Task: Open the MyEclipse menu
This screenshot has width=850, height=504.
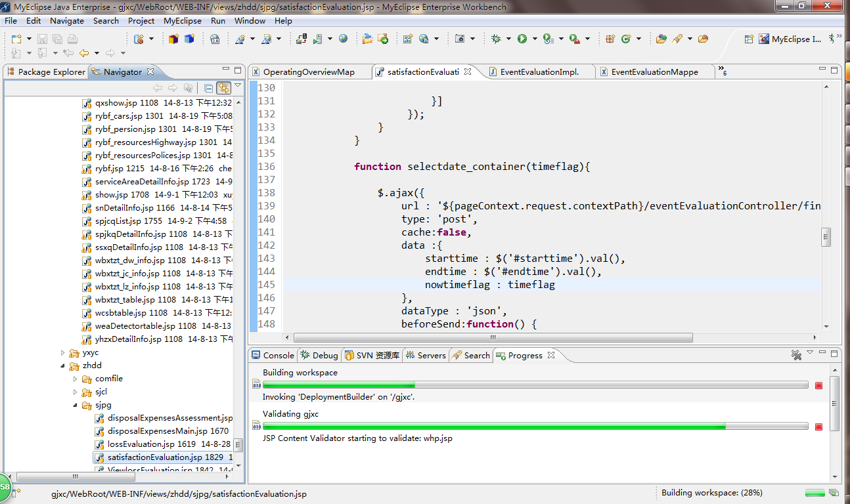Action: (x=182, y=20)
